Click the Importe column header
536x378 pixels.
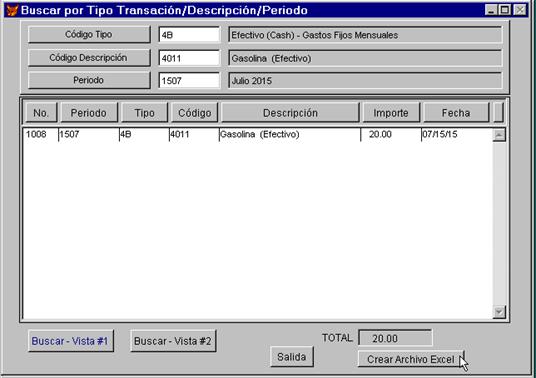click(391, 113)
